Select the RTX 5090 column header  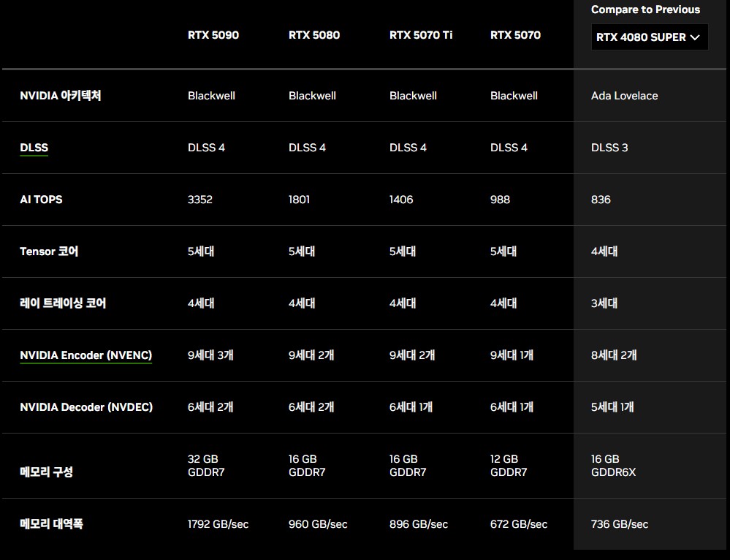213,35
